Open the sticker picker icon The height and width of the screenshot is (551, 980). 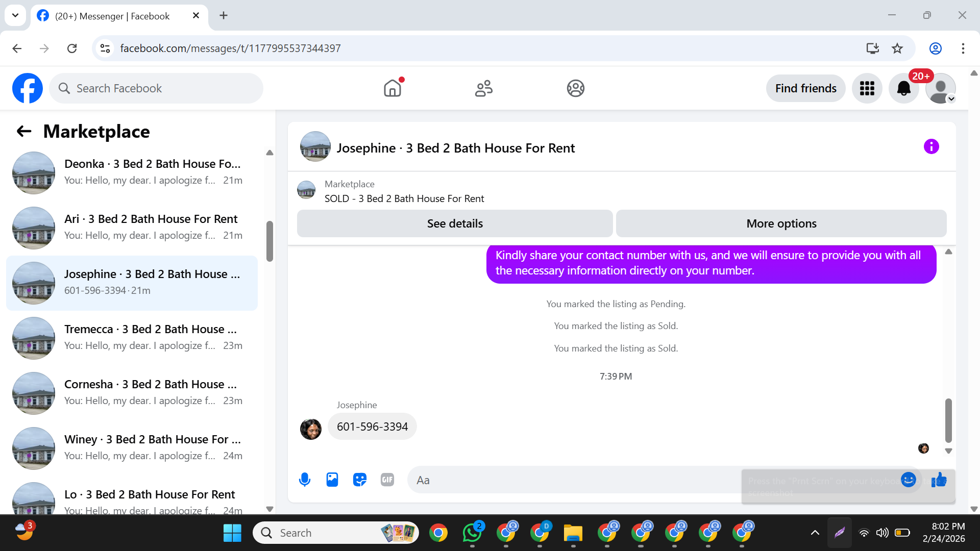tap(360, 480)
